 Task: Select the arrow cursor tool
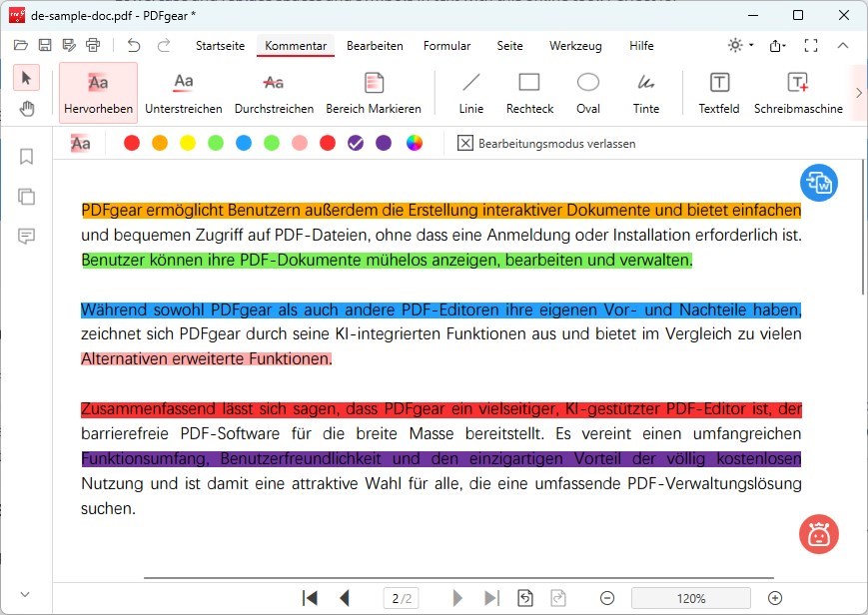pos(26,78)
